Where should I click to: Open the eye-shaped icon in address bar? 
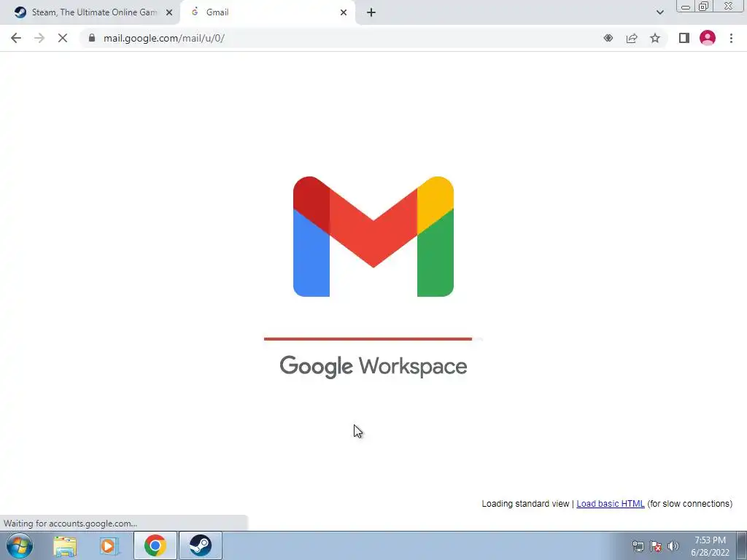tap(608, 38)
